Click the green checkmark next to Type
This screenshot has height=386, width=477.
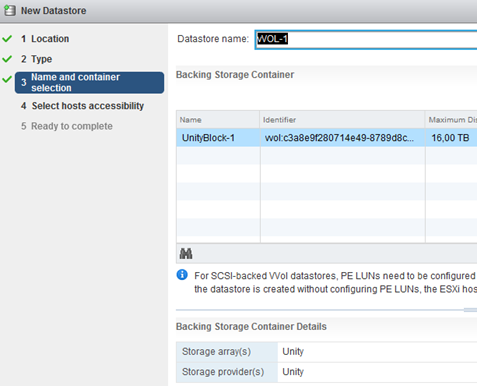click(7, 59)
